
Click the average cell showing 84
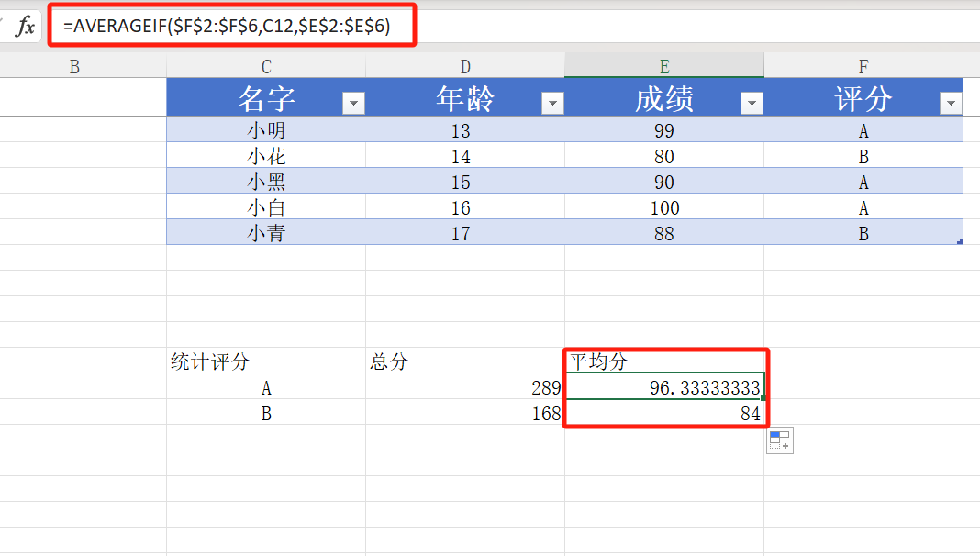point(664,414)
